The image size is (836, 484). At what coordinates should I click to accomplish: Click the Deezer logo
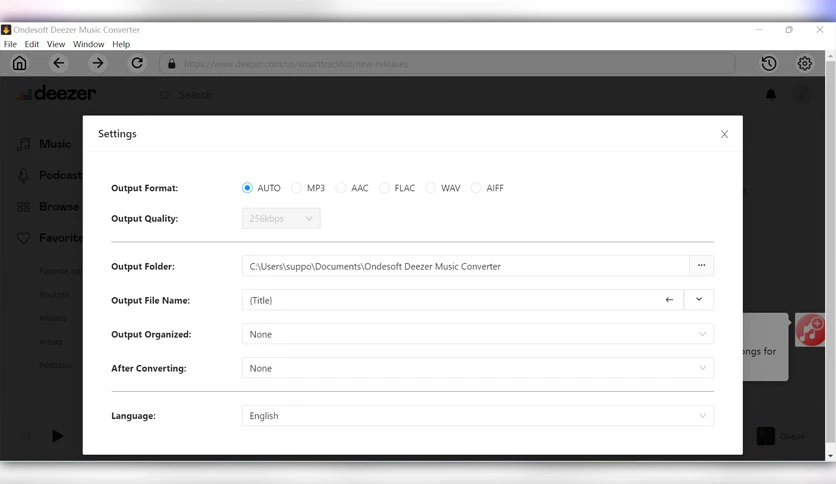pyautogui.click(x=57, y=93)
